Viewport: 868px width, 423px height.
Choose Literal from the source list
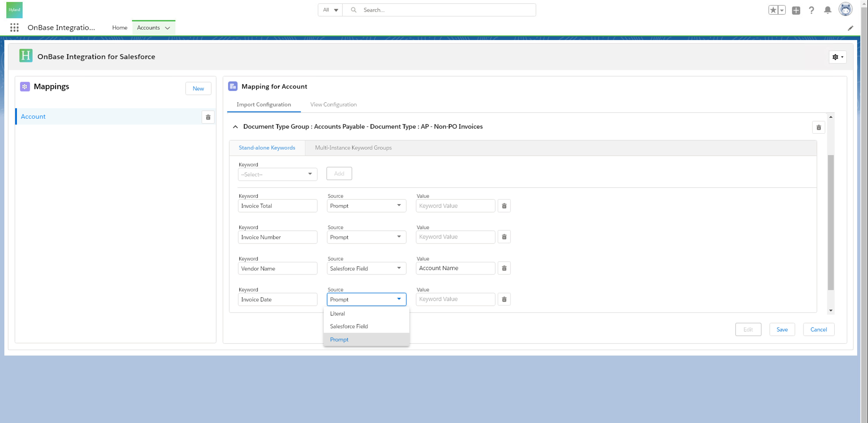coord(366,314)
